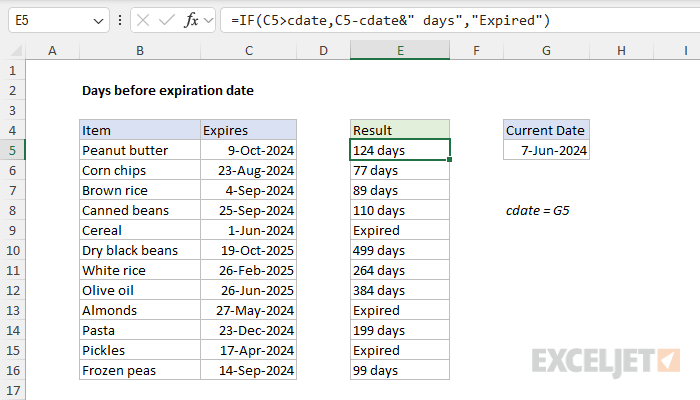Click the Name Box showing E5

[59, 20]
